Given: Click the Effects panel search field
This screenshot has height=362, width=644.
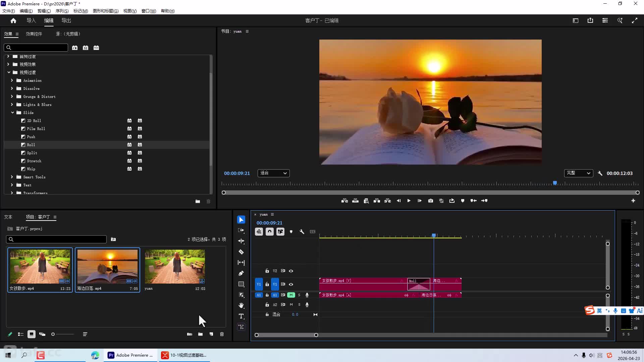Looking at the screenshot, I should 36,48.
